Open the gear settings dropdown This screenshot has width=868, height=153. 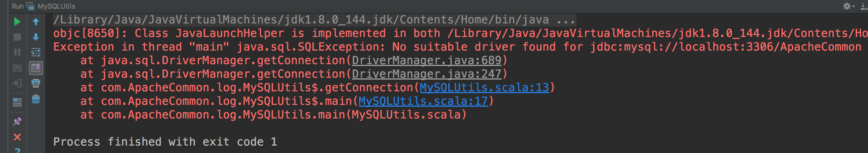point(848,6)
